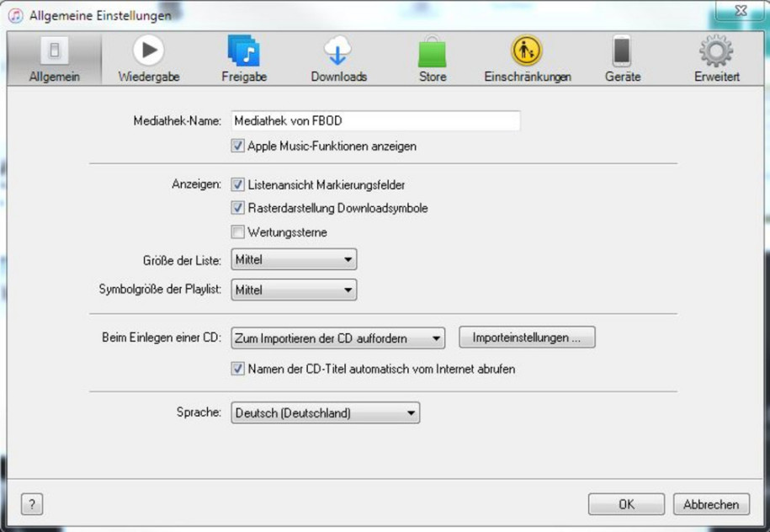The height and width of the screenshot is (532, 770).
Task: Expand the Symbolgröße der Playlist dropdown
Action: (x=294, y=290)
